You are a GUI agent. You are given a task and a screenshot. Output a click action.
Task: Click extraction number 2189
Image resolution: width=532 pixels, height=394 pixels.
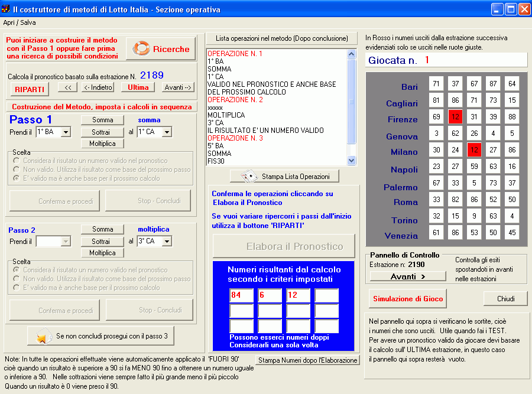(x=152, y=75)
